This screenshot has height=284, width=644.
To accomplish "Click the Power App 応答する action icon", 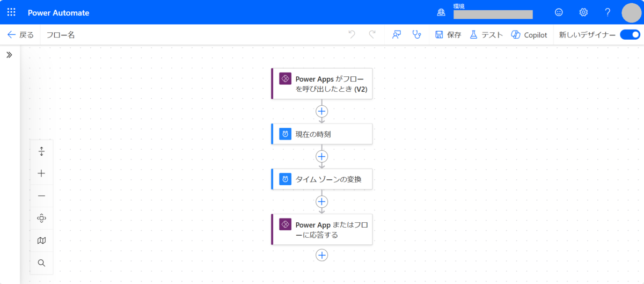I will (x=285, y=224).
